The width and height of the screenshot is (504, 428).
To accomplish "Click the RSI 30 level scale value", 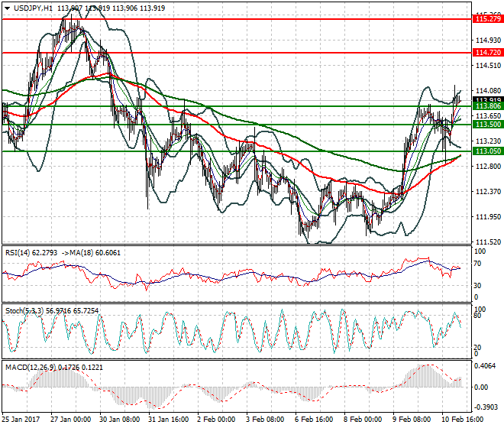I will pos(478,285).
